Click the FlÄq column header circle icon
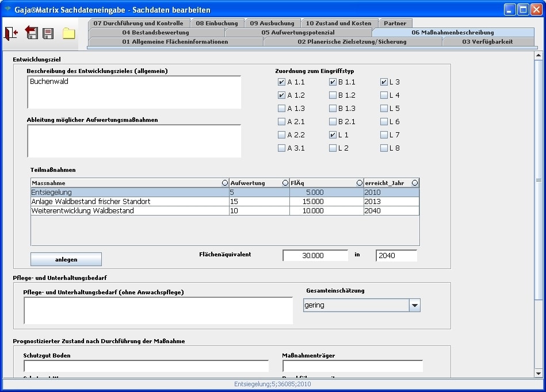Viewport: 546px width, 392px height. (360, 183)
